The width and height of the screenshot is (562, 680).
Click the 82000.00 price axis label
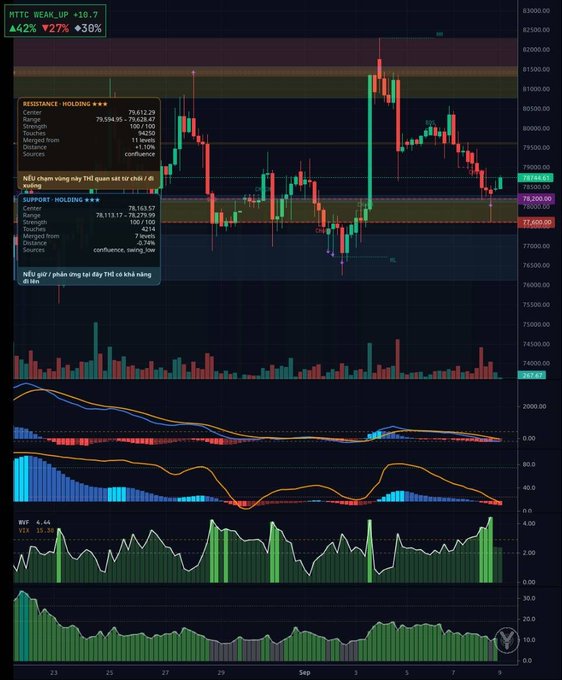[x=536, y=49]
